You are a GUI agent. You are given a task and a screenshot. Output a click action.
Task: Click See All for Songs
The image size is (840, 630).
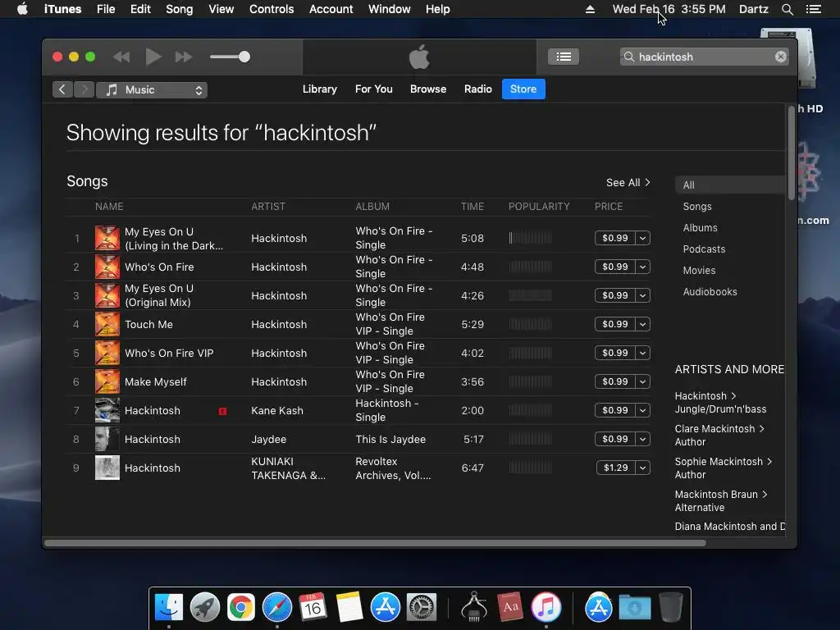point(628,183)
